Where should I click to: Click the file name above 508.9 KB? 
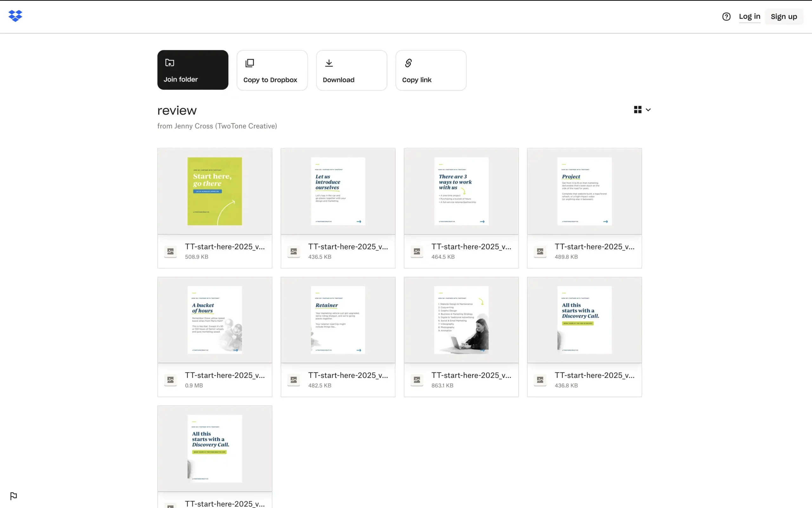point(225,247)
